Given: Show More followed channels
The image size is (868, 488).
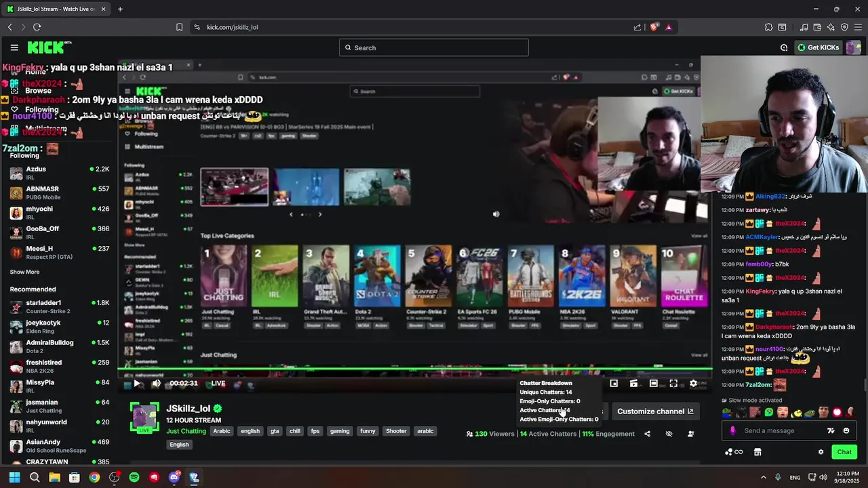Looking at the screenshot, I should point(24,272).
